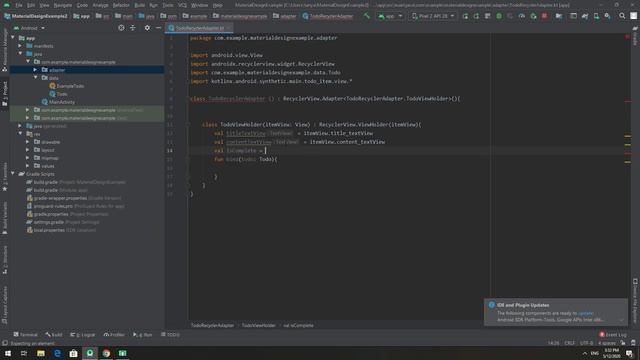Click the IDE and Plugin Updates info icon
The image size is (640, 360).
pyautogui.click(x=491, y=305)
